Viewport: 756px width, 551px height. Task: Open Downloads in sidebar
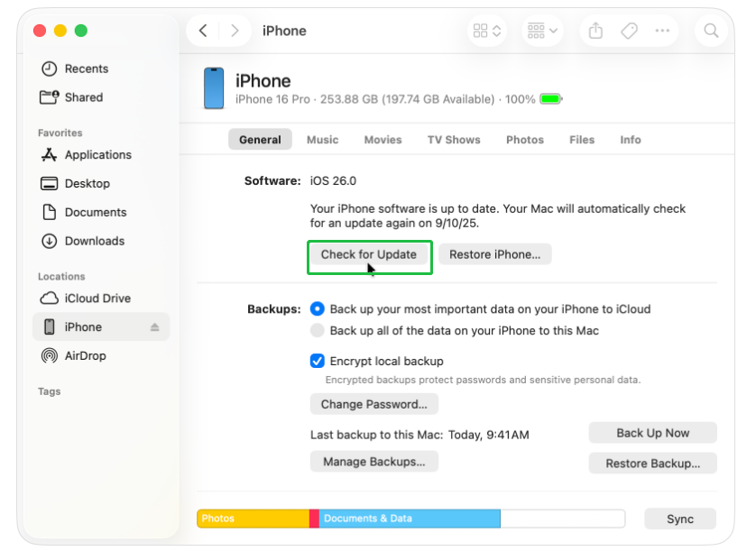click(x=83, y=241)
